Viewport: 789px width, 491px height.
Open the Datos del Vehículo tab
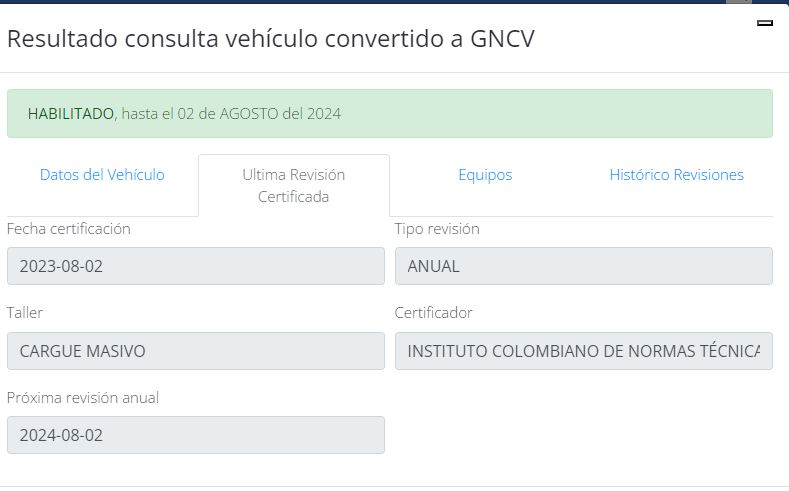(x=102, y=175)
